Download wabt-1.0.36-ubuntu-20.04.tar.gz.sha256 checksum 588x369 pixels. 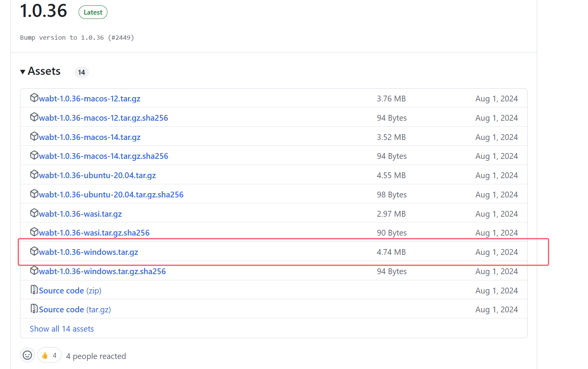(x=111, y=195)
